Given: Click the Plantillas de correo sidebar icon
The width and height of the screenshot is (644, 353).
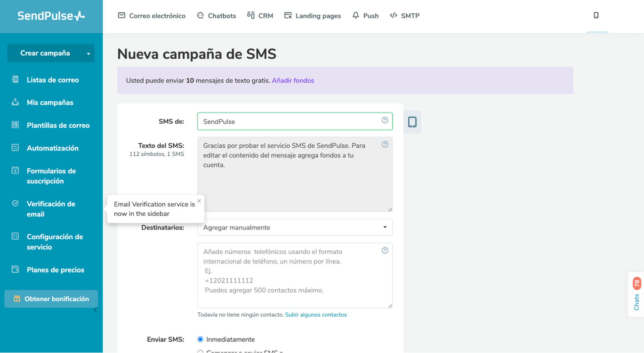Looking at the screenshot, I should tap(15, 125).
